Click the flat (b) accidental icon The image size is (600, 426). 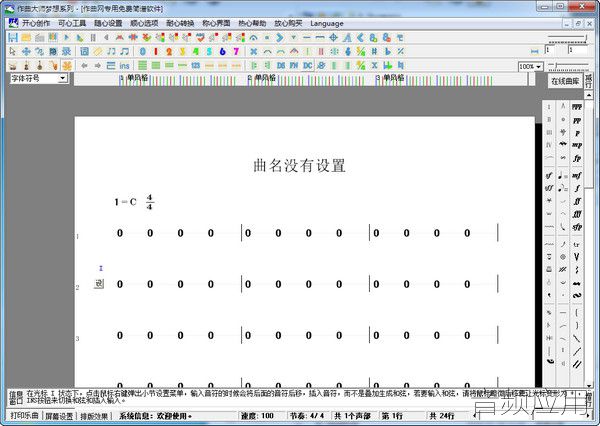pyautogui.click(x=387, y=51)
